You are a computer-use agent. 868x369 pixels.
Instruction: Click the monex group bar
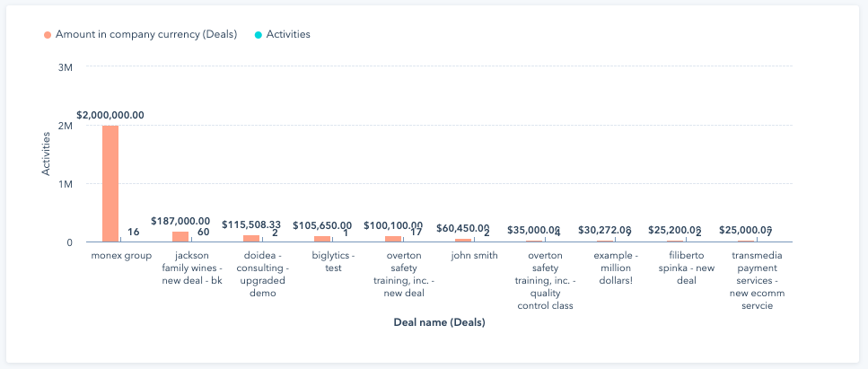coord(110,184)
